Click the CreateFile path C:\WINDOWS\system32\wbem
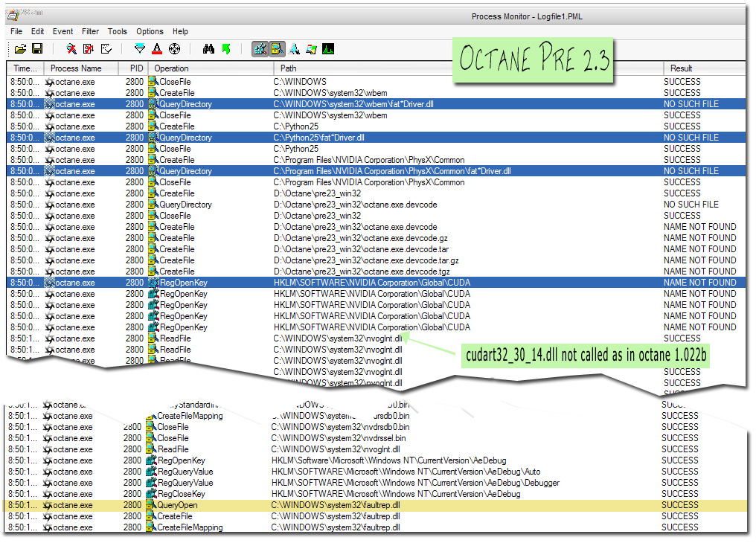The image size is (756, 546). pyautogui.click(x=330, y=93)
